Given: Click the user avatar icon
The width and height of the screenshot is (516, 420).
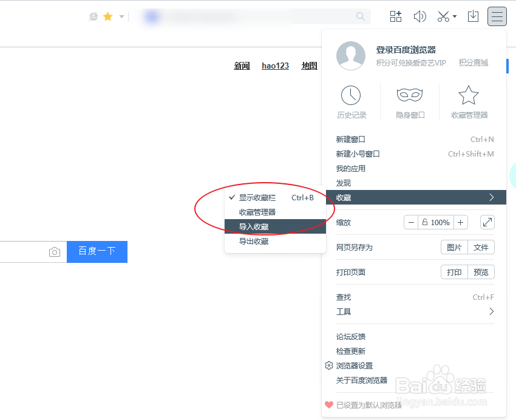Looking at the screenshot, I should click(351, 56).
